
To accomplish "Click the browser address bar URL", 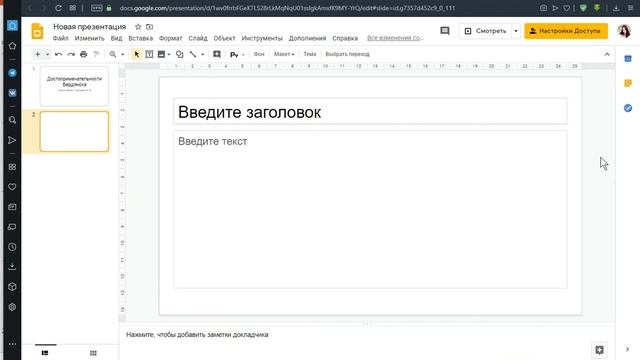I will pyautogui.click(x=287, y=8).
